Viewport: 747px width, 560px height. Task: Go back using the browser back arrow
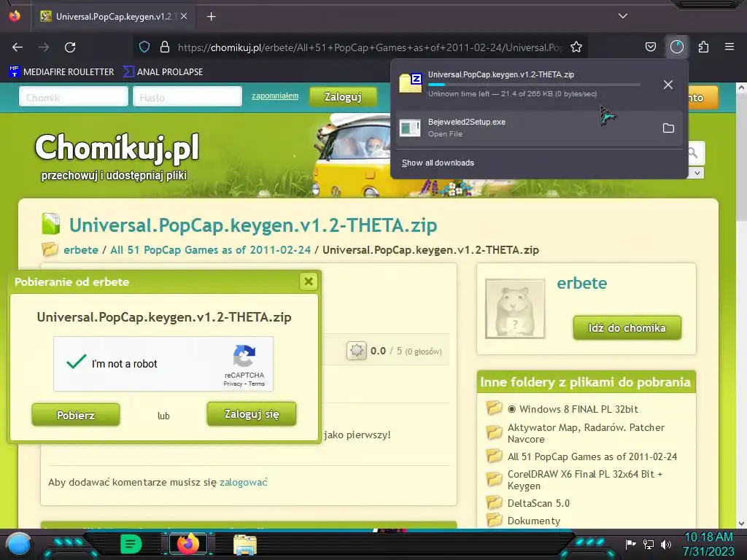(18, 47)
